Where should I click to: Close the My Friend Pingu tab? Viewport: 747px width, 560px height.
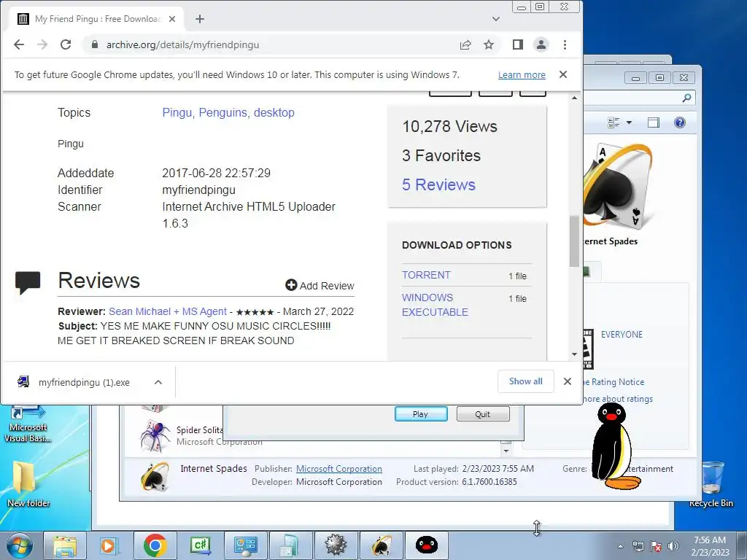172,19
